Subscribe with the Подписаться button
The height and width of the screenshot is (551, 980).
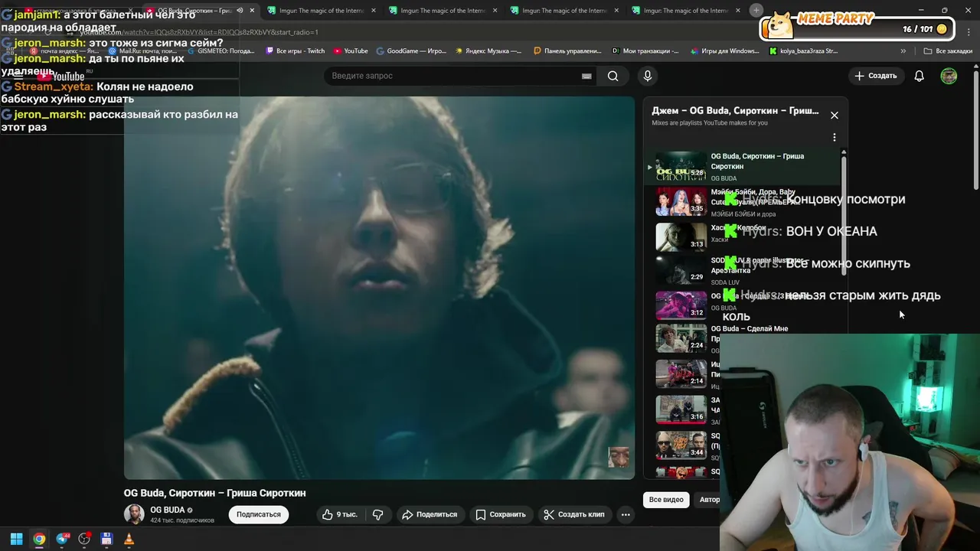259,514
